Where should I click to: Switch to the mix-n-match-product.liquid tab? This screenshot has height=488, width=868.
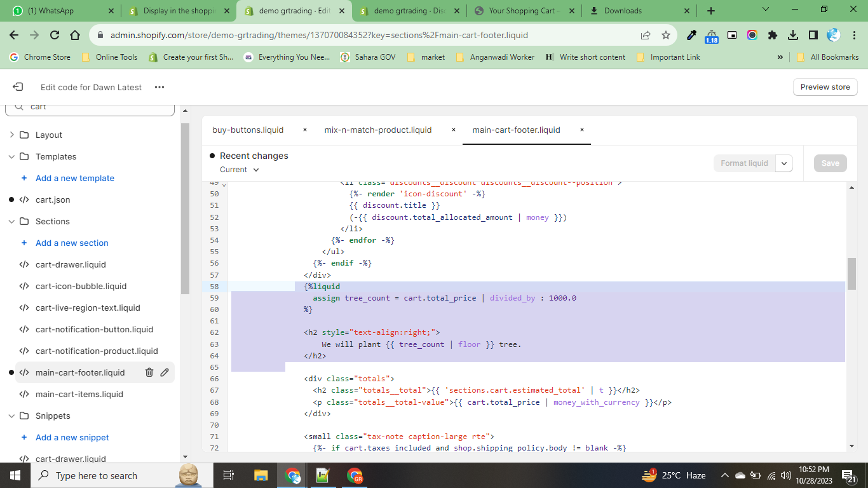pyautogui.click(x=377, y=130)
